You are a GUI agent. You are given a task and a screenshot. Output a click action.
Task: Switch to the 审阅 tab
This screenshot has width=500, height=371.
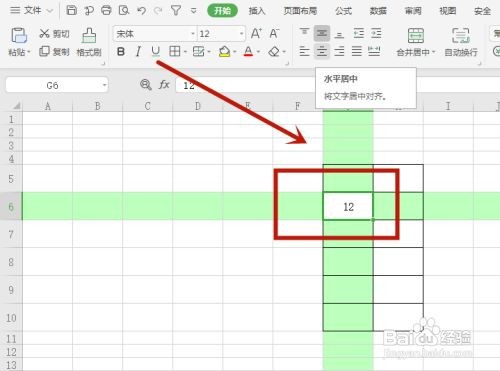pos(413,11)
